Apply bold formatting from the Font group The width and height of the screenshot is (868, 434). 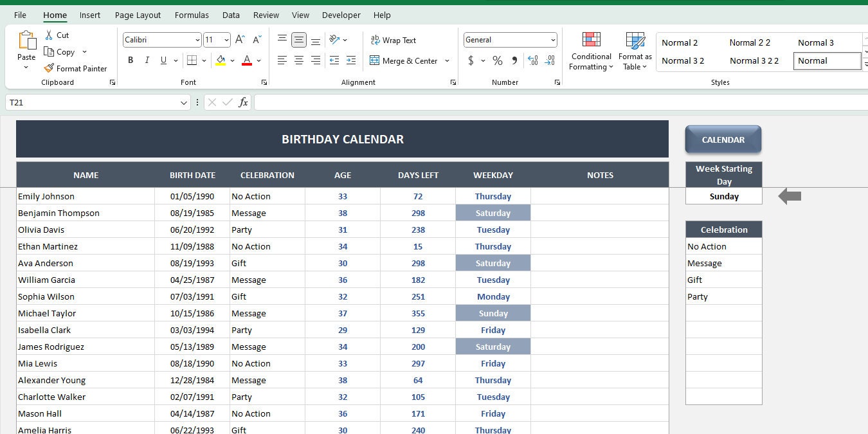[131, 60]
